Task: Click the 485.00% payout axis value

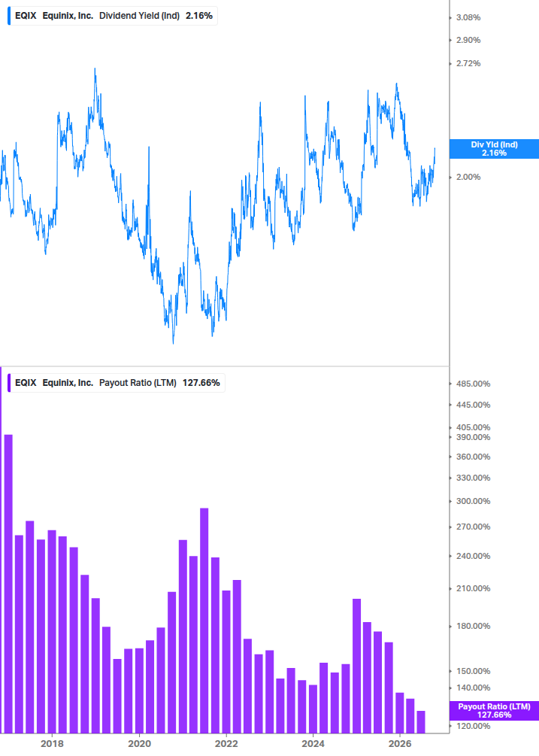Action: pyautogui.click(x=473, y=384)
